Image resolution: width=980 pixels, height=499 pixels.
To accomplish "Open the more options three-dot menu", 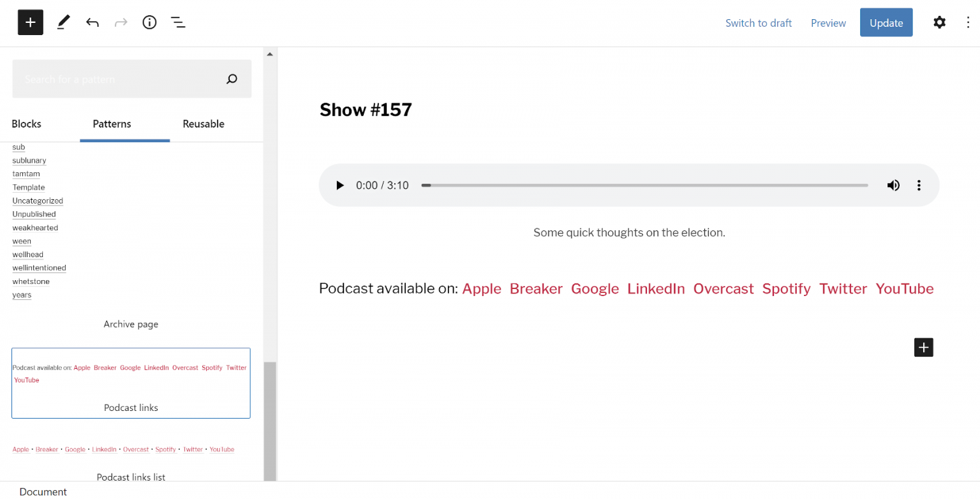I will coord(969,22).
